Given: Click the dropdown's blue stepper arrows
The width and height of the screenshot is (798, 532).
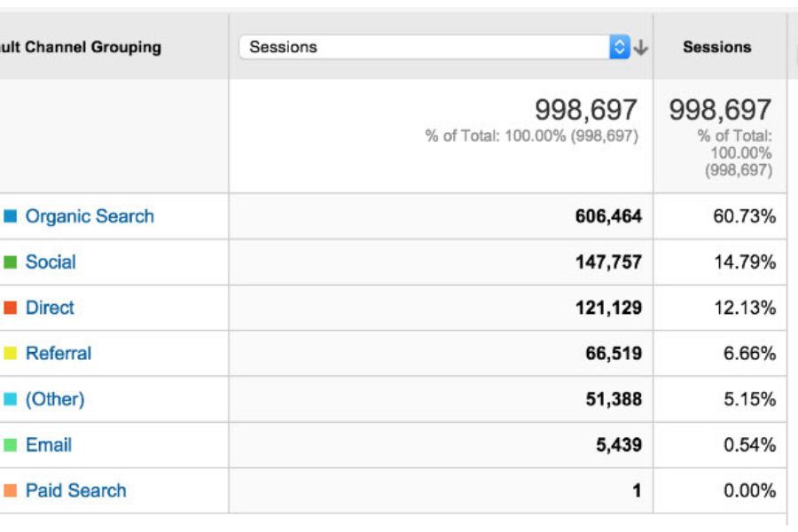Looking at the screenshot, I should pos(620,47).
